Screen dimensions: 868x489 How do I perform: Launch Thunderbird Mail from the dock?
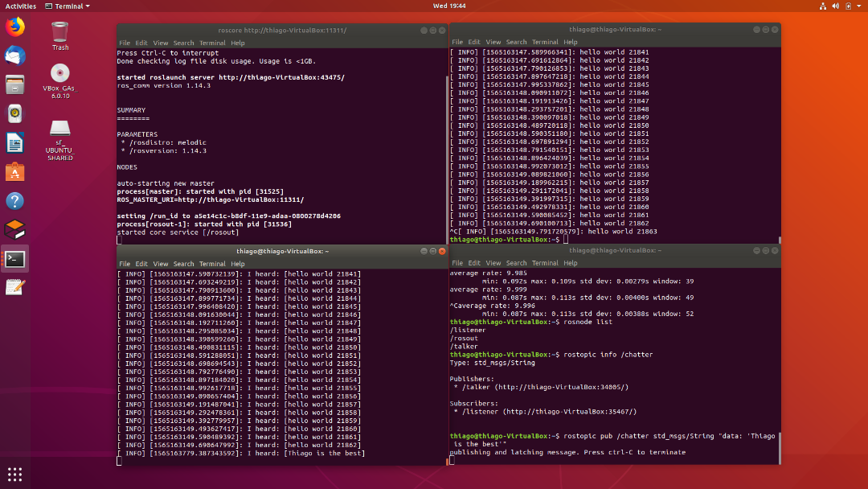tap(14, 55)
